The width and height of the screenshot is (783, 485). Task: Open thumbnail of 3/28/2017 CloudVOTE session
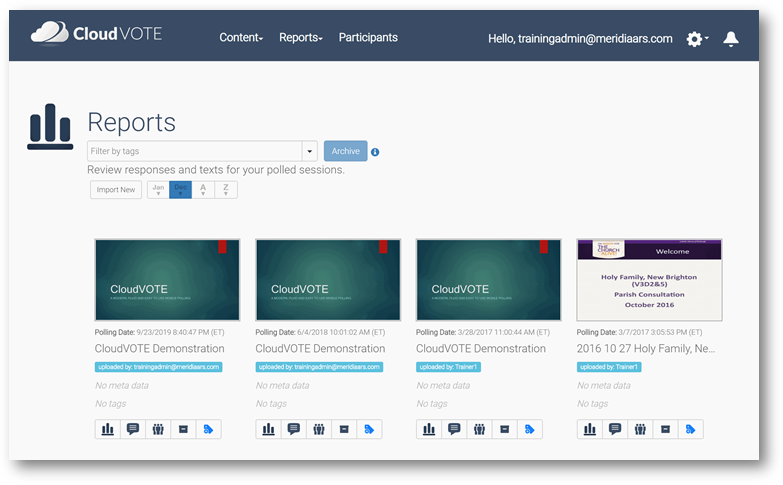click(488, 280)
